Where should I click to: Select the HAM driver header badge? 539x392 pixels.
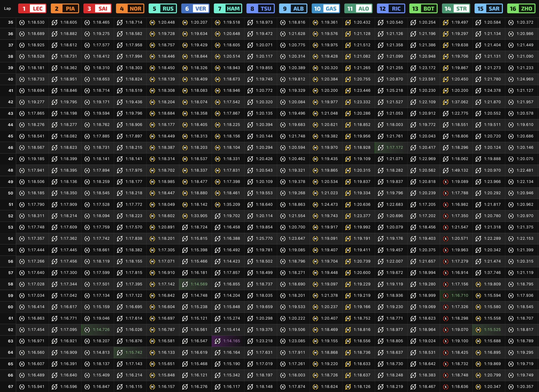tap(228, 9)
